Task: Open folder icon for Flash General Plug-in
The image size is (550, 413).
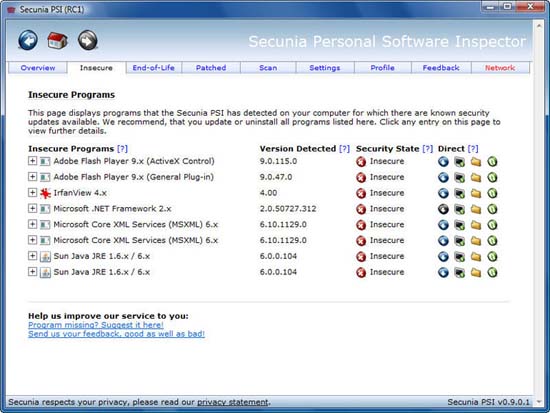Action: (476, 177)
